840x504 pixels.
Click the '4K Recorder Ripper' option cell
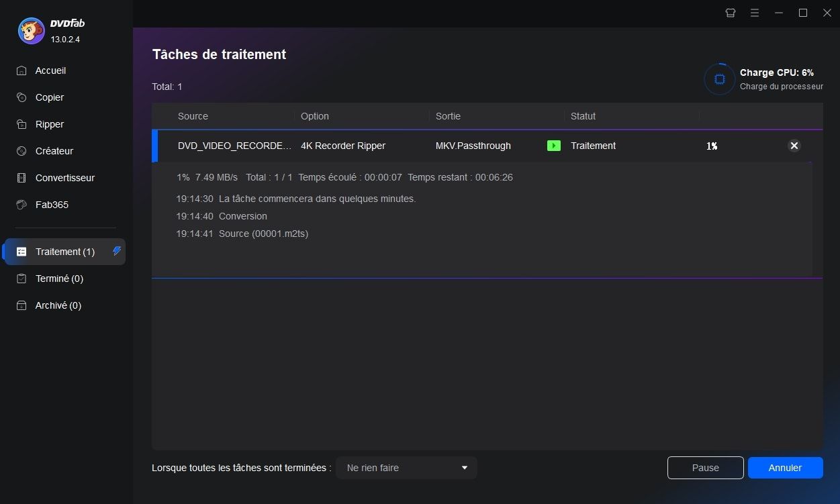(x=343, y=146)
